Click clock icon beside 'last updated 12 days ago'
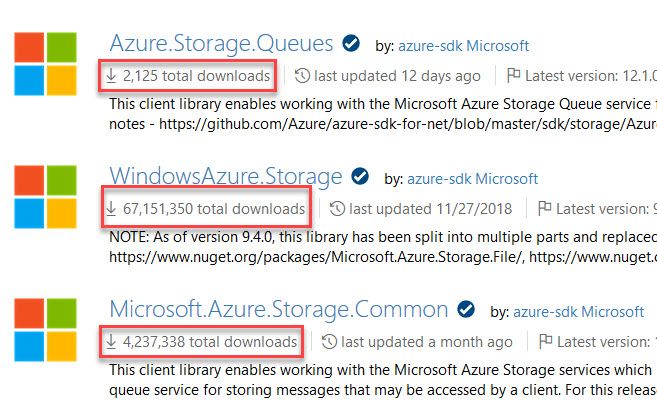Image resolution: width=657 pixels, height=408 pixels. pos(302,75)
